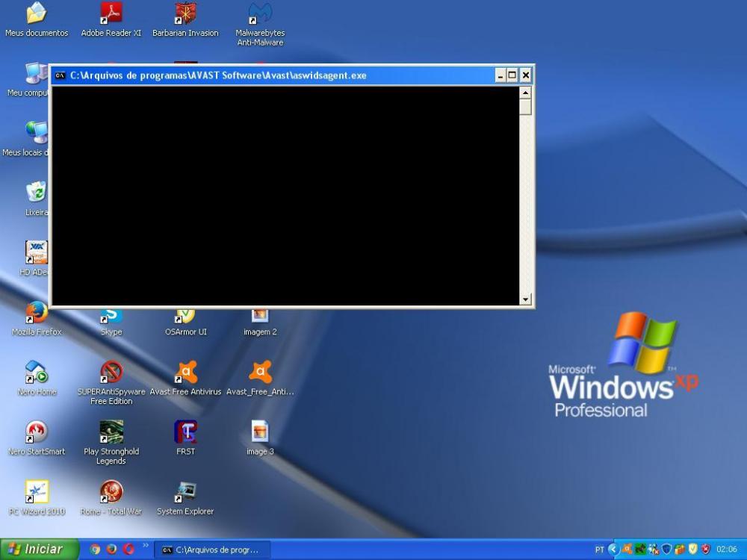Viewport: 747px width, 560px height.
Task: Click Avast orange icon in system tray
Action: pyautogui.click(x=627, y=550)
